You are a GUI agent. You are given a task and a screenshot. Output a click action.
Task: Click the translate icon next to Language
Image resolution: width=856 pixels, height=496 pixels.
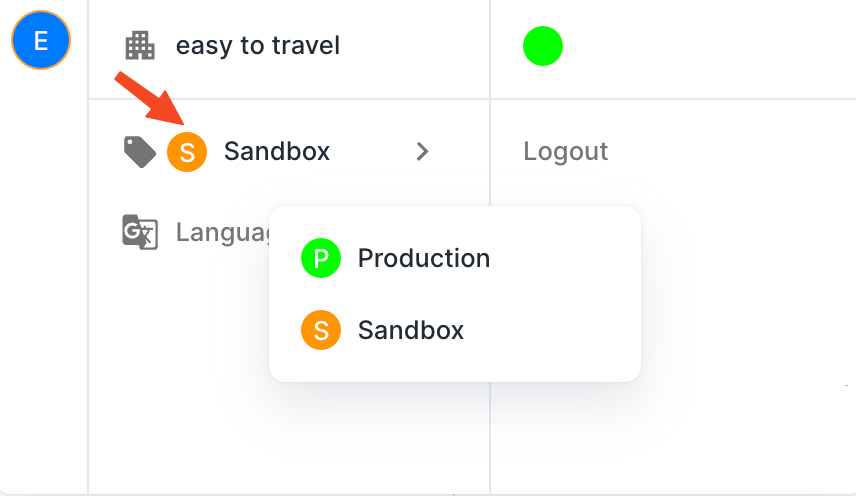click(140, 232)
